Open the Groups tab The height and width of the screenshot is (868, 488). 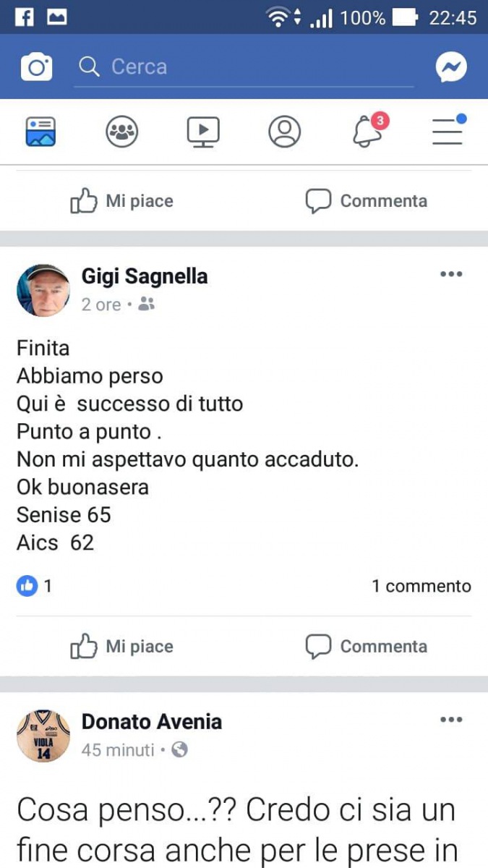tap(122, 132)
